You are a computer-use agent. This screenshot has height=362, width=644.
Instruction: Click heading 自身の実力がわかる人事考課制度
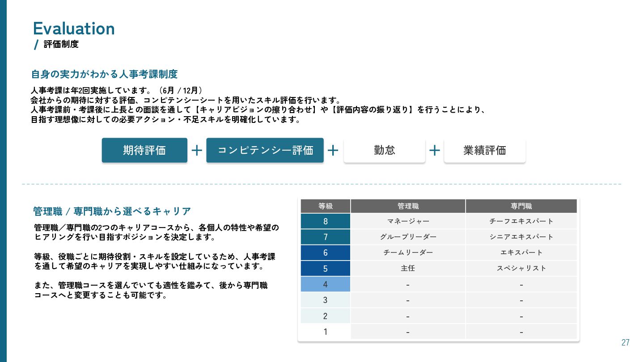click(104, 74)
